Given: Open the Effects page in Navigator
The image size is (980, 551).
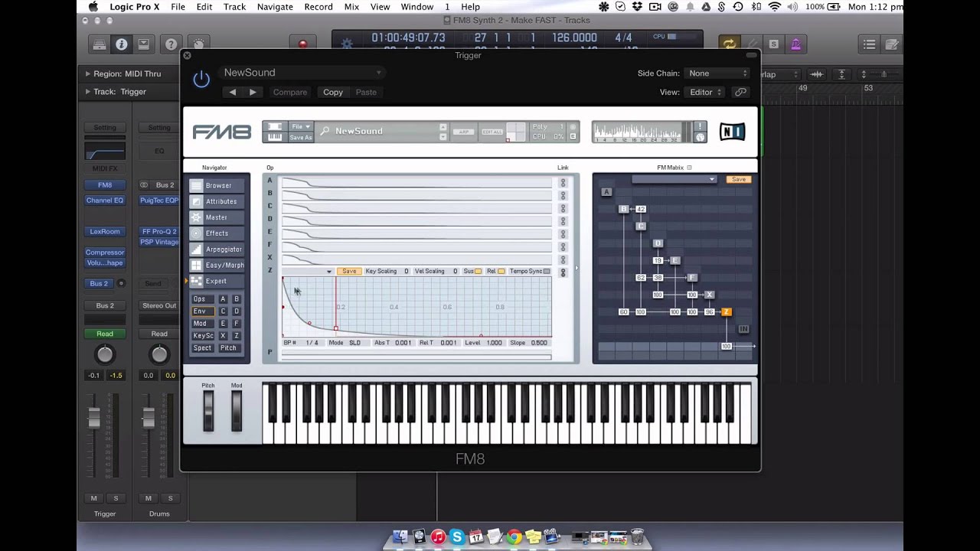Looking at the screenshot, I should [217, 233].
